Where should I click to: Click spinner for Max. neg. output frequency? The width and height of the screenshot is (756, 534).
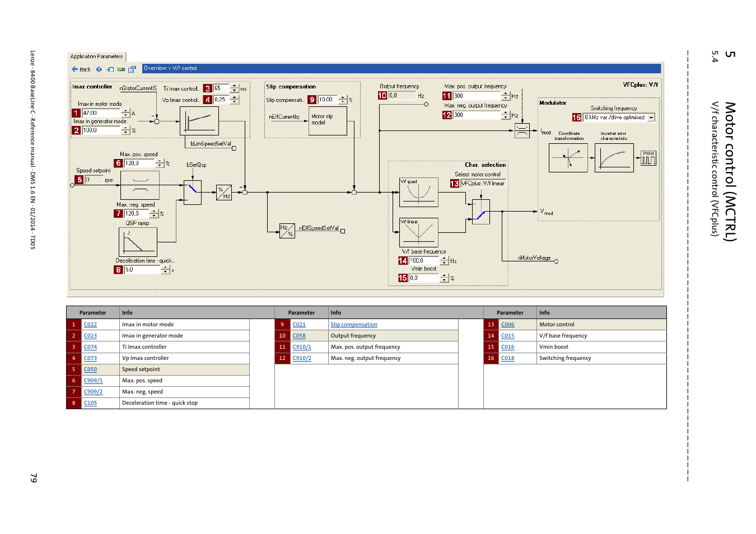[x=506, y=115]
